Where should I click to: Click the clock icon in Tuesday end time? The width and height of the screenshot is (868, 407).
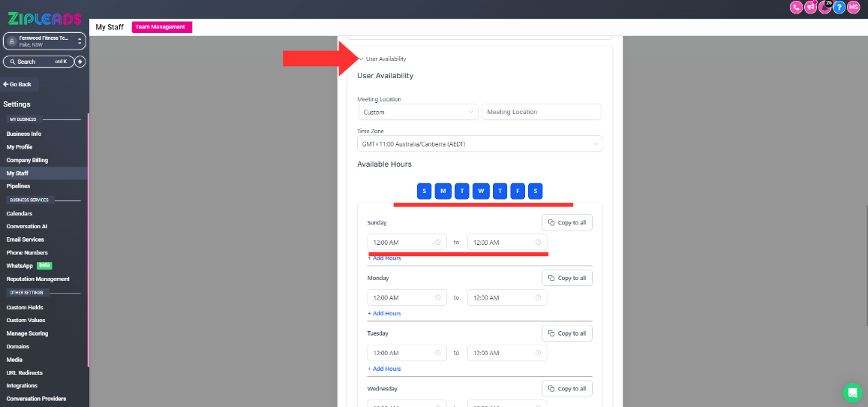pos(538,353)
